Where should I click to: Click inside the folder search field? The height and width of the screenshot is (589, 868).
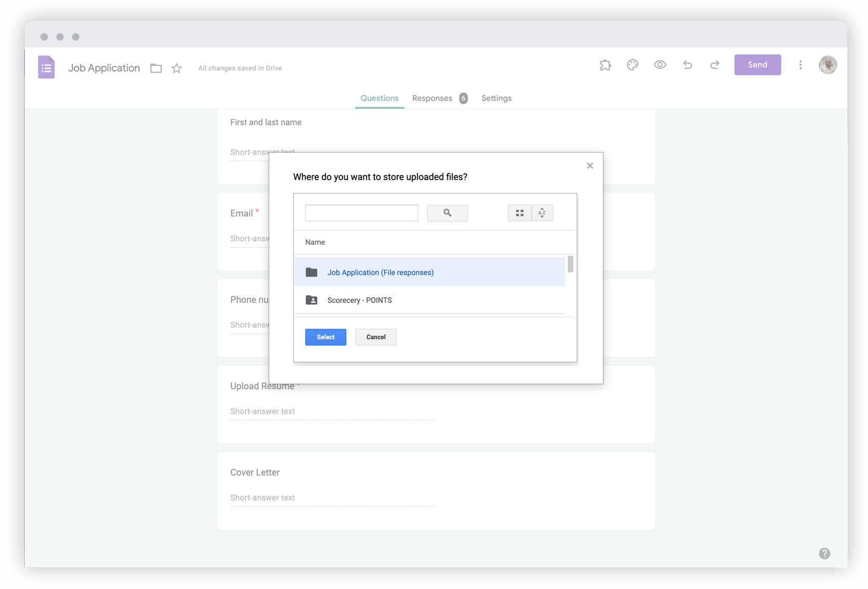[x=361, y=213]
